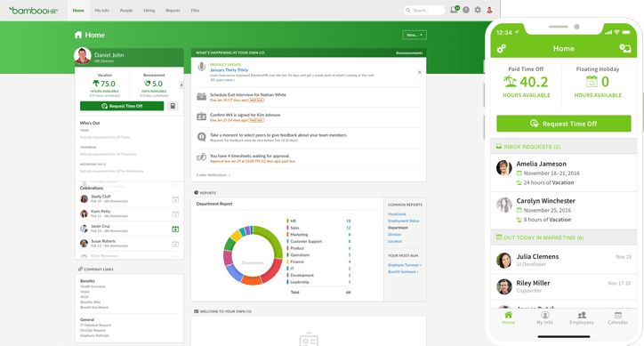Open the Headcount common report link

click(397, 214)
